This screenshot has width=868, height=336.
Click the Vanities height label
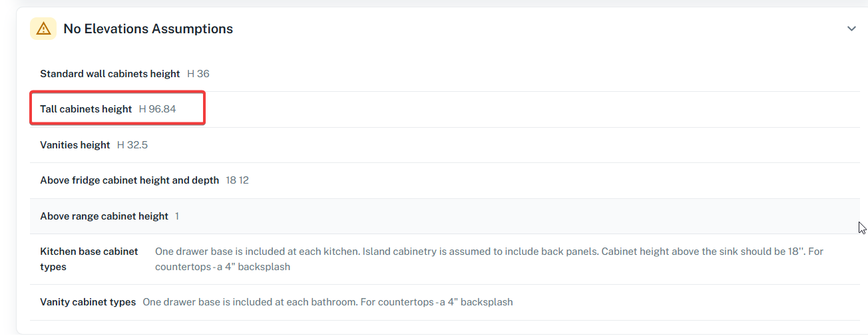75,145
